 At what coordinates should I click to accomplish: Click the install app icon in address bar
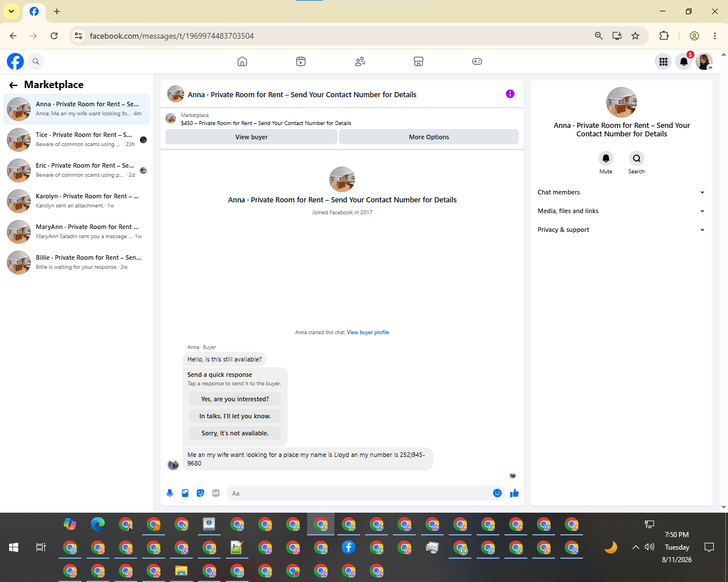point(617,36)
